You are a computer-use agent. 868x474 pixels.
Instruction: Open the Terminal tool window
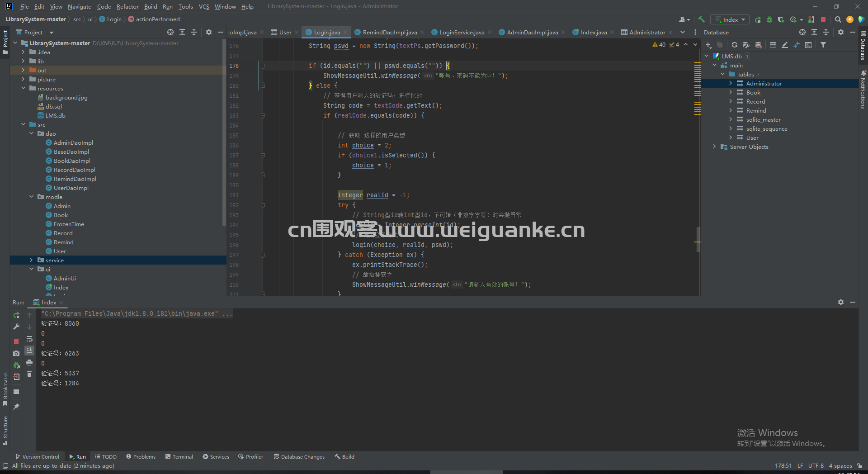coord(179,456)
